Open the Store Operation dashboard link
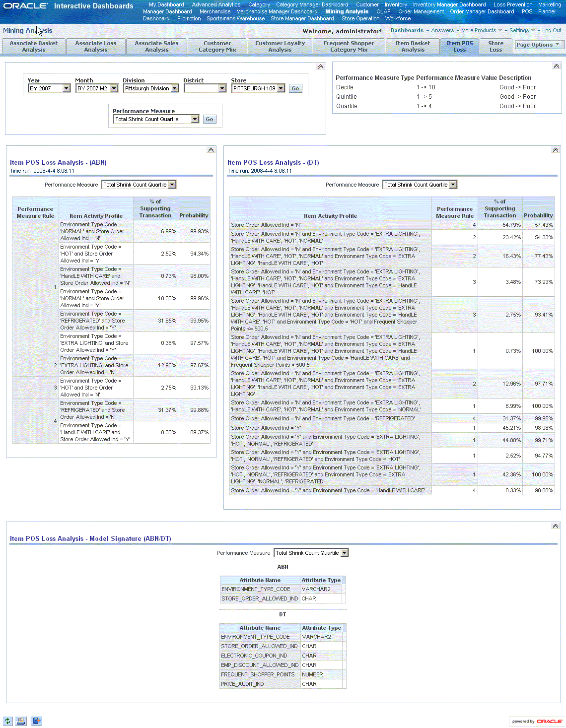The image size is (566, 728). pyautogui.click(x=360, y=18)
